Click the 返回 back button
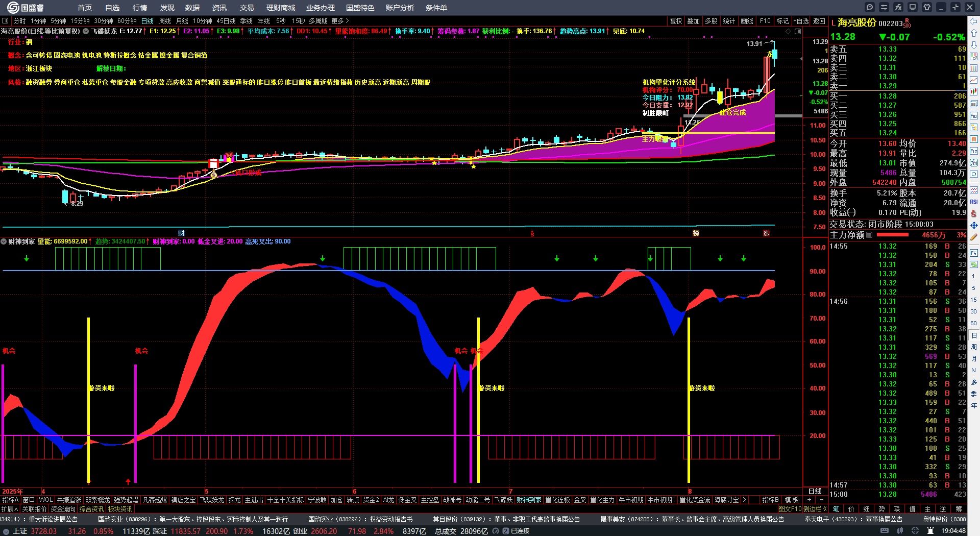Viewport: 980px width, 536px height. pyautogui.click(x=819, y=21)
